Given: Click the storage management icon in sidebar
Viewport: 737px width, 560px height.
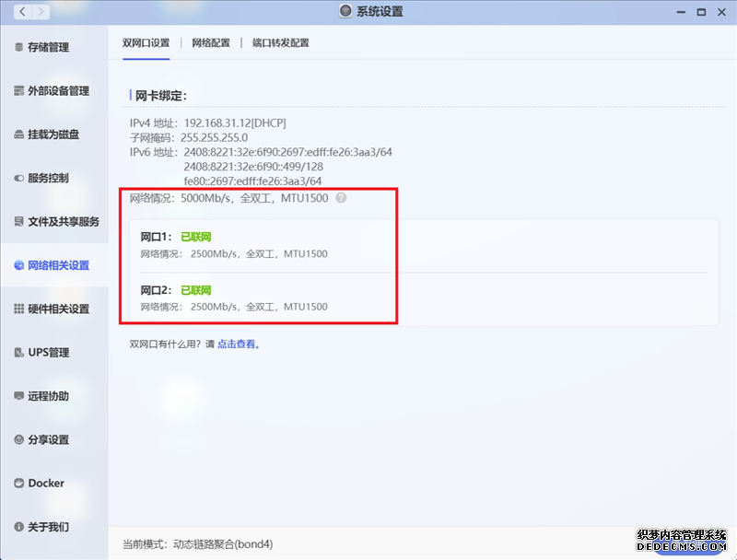Looking at the screenshot, I should [x=18, y=47].
